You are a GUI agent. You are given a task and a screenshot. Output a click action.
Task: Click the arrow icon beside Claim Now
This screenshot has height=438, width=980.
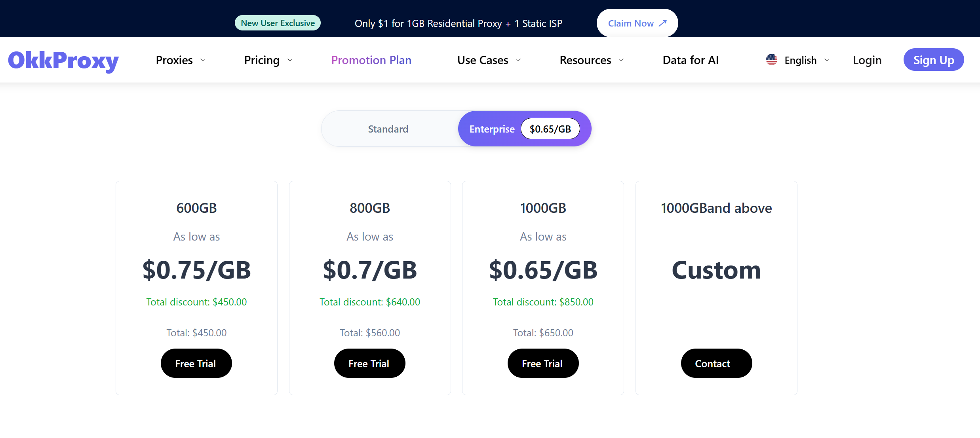(662, 23)
